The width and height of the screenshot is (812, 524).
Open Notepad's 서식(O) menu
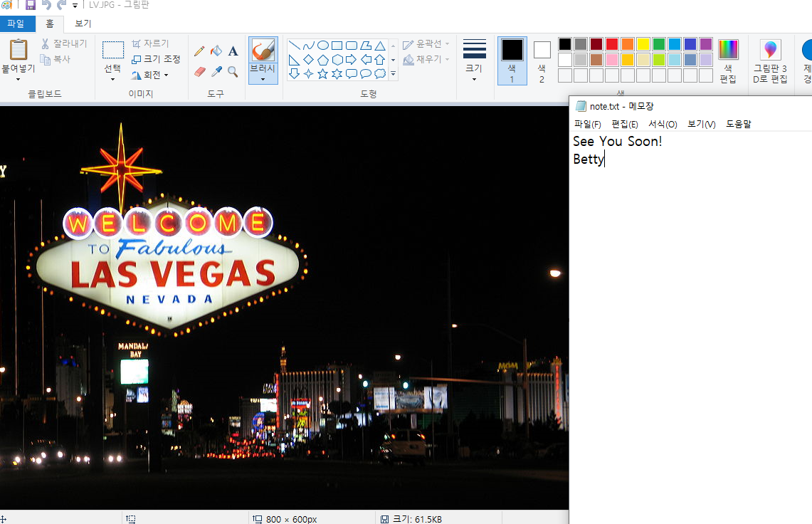click(663, 125)
